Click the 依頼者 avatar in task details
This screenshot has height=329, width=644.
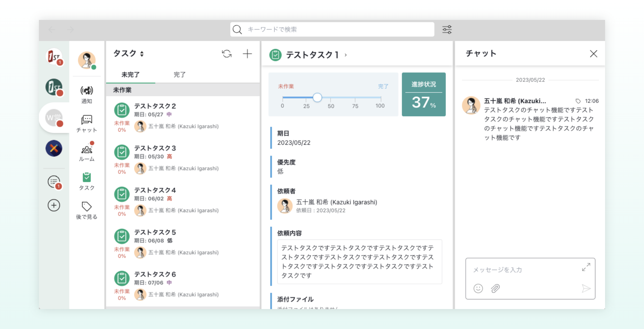tap(285, 206)
